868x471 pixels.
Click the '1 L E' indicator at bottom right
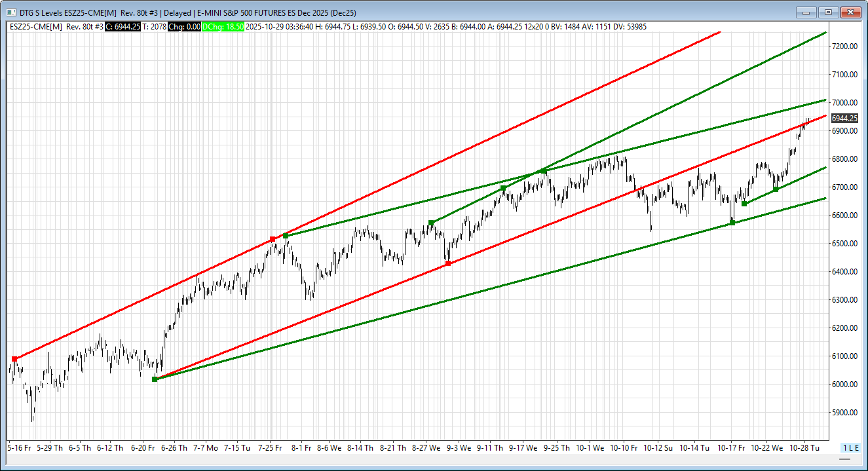click(850, 447)
